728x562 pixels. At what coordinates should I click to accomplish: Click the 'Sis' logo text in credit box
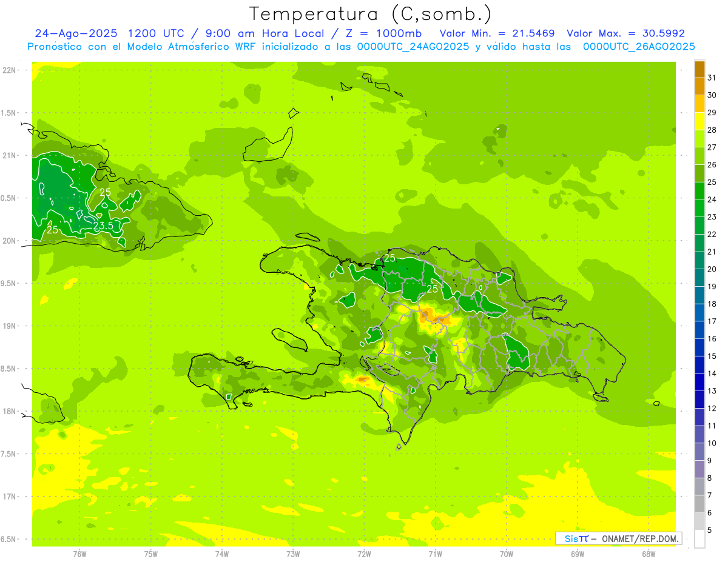click(x=571, y=538)
